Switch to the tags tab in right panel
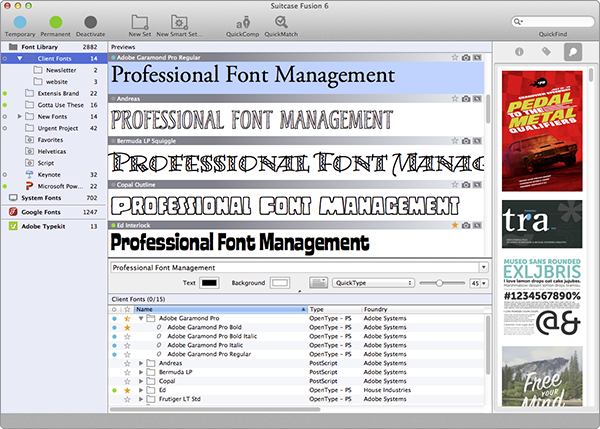This screenshot has height=429, width=600. (546, 51)
